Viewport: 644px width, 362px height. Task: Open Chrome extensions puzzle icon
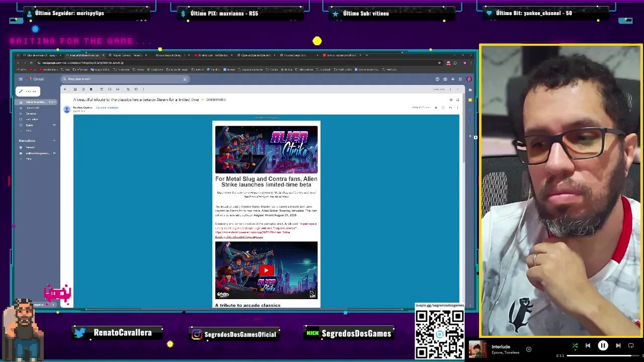coord(455,63)
